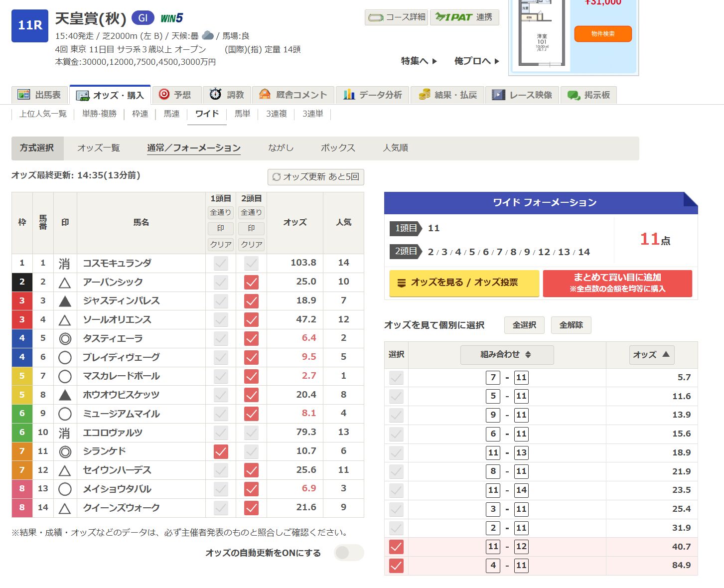Go to 特集へ arrow link
Screen dimensions: 724x588
click(x=419, y=61)
